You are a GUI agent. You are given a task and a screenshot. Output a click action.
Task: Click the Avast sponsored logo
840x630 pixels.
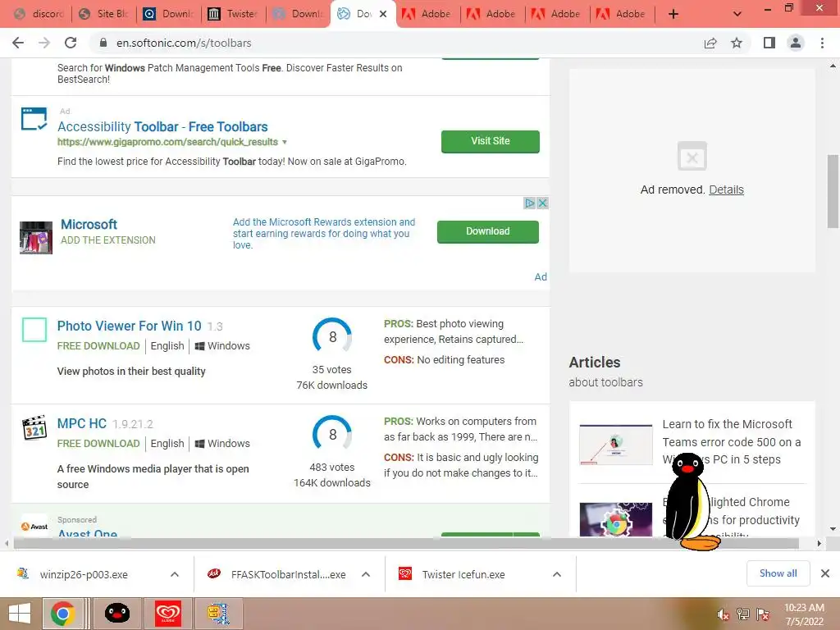(34, 526)
